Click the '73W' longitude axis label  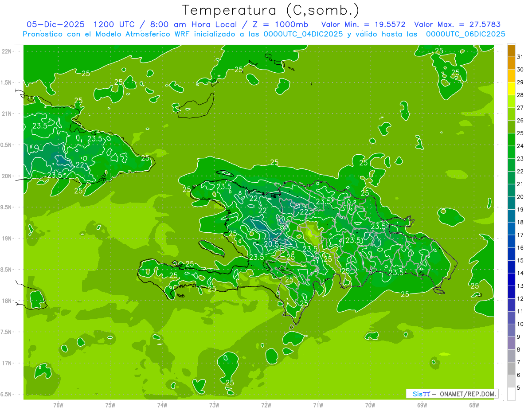coord(214,405)
